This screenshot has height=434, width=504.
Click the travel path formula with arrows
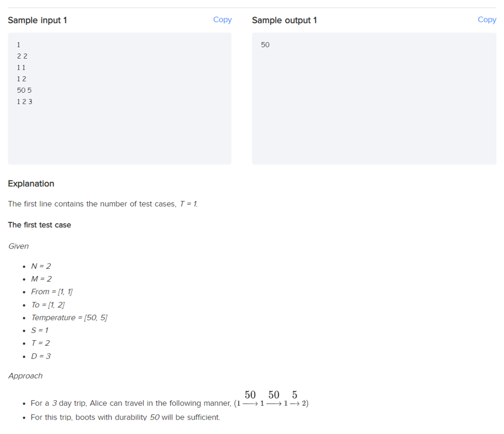tap(271, 399)
